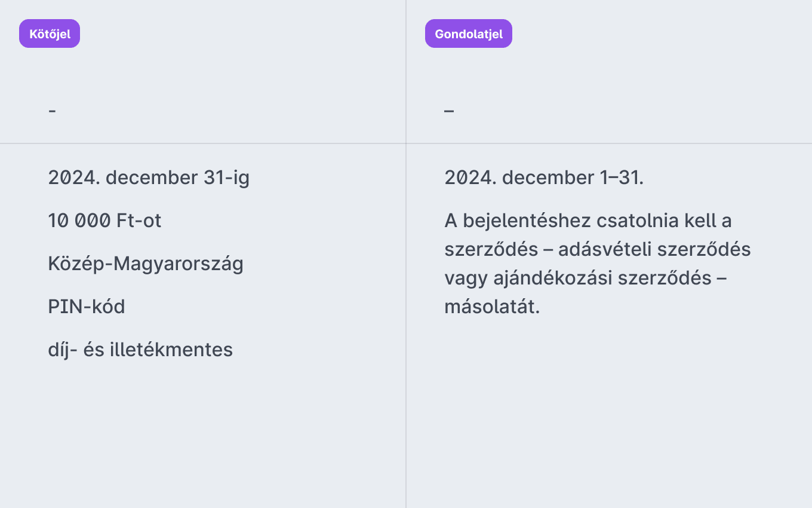Image resolution: width=812 pixels, height=508 pixels.
Task: Select the text 2024. december 31-ig
Action: pos(149,178)
